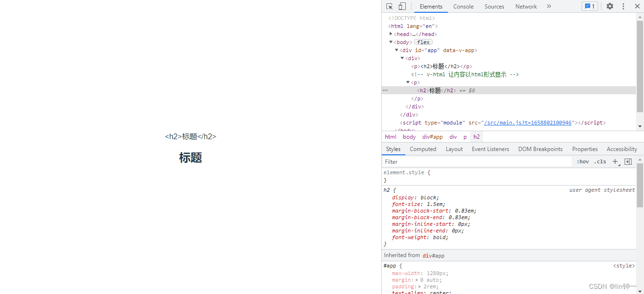Open DevTools settings gear
This screenshot has width=644, height=294.
pyautogui.click(x=610, y=6)
